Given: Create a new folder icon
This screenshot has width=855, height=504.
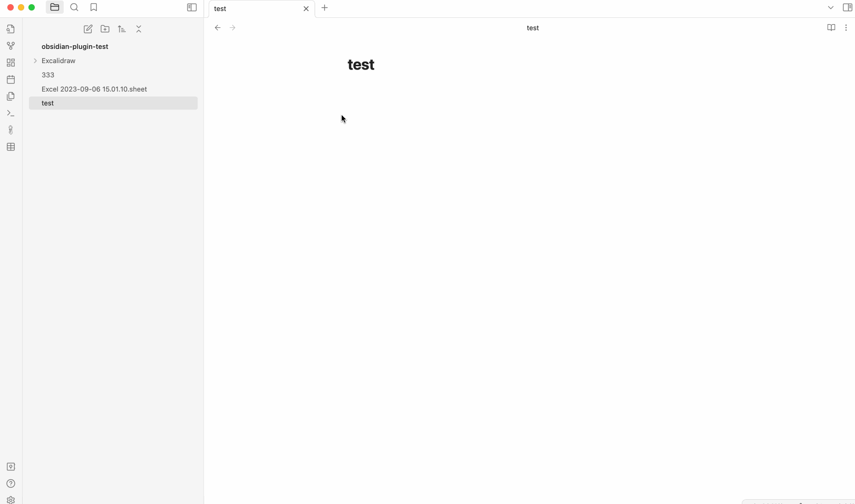Looking at the screenshot, I should click(105, 29).
